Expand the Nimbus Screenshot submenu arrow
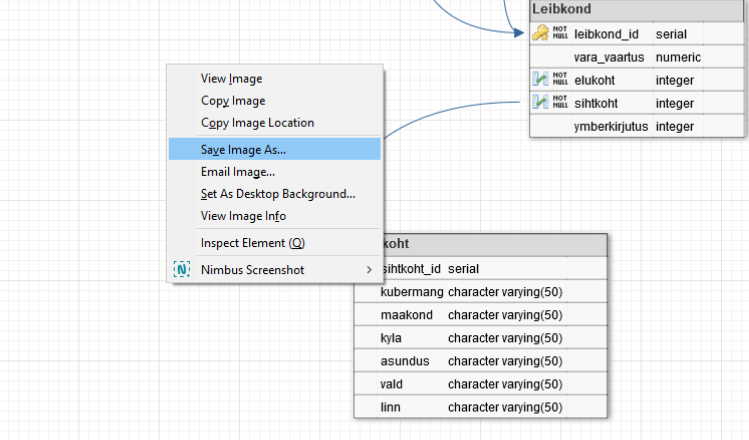 [x=369, y=270]
